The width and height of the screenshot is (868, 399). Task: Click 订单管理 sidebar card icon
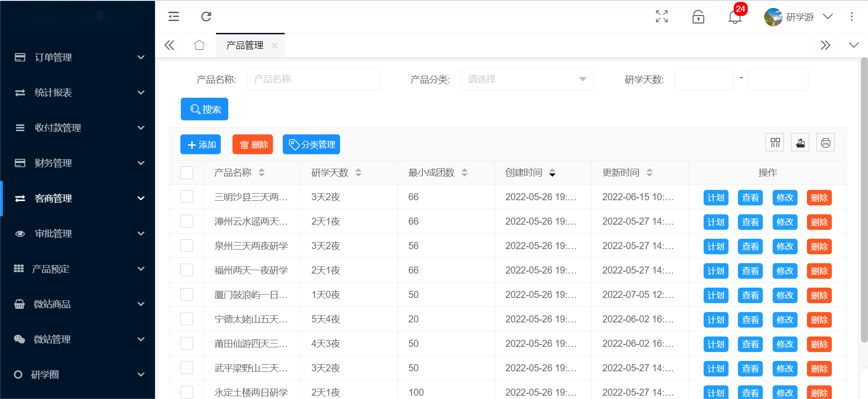(20, 57)
